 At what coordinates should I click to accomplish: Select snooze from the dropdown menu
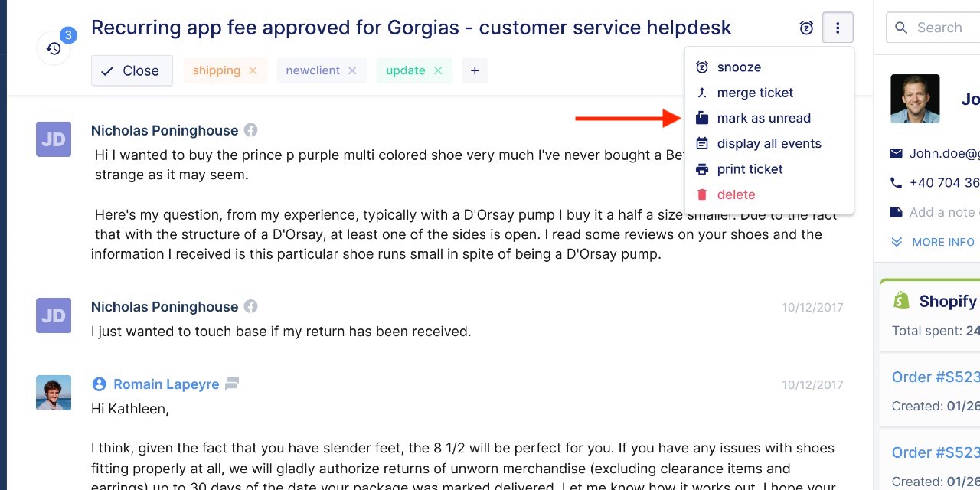pyautogui.click(x=738, y=67)
